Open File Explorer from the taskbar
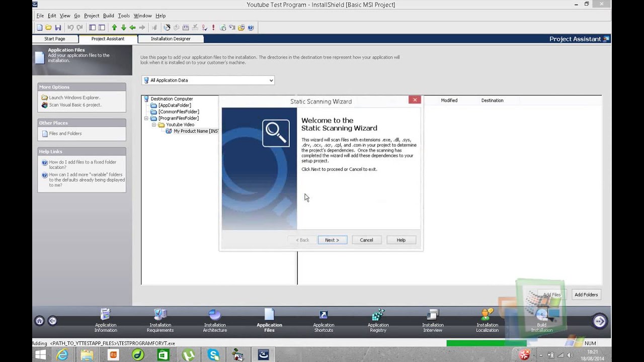The width and height of the screenshot is (644, 362). pyautogui.click(x=87, y=354)
